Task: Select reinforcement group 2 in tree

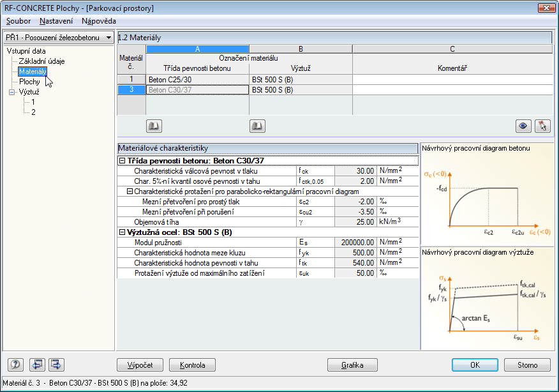Action: [33, 112]
